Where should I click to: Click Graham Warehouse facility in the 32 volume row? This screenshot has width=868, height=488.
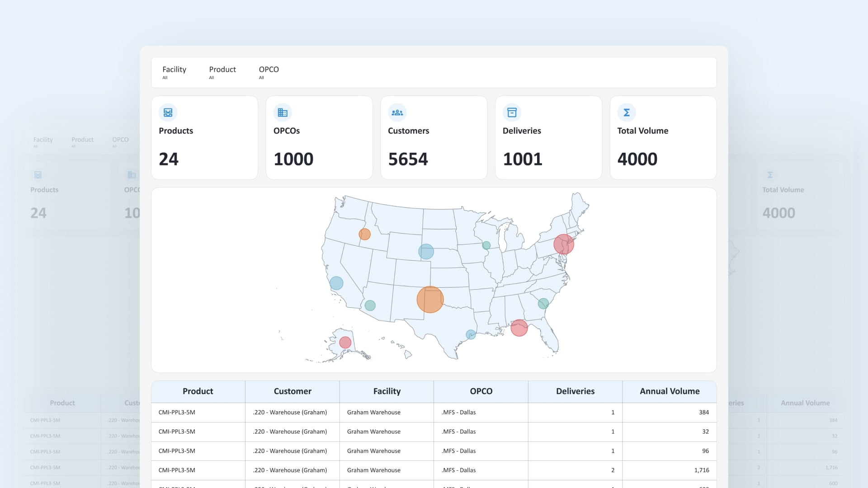374,432
